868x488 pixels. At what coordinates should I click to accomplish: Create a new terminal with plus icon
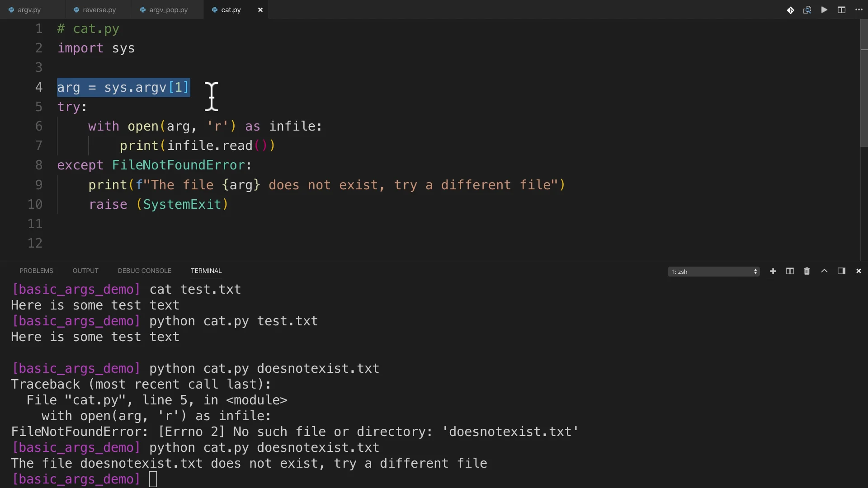coord(773,271)
